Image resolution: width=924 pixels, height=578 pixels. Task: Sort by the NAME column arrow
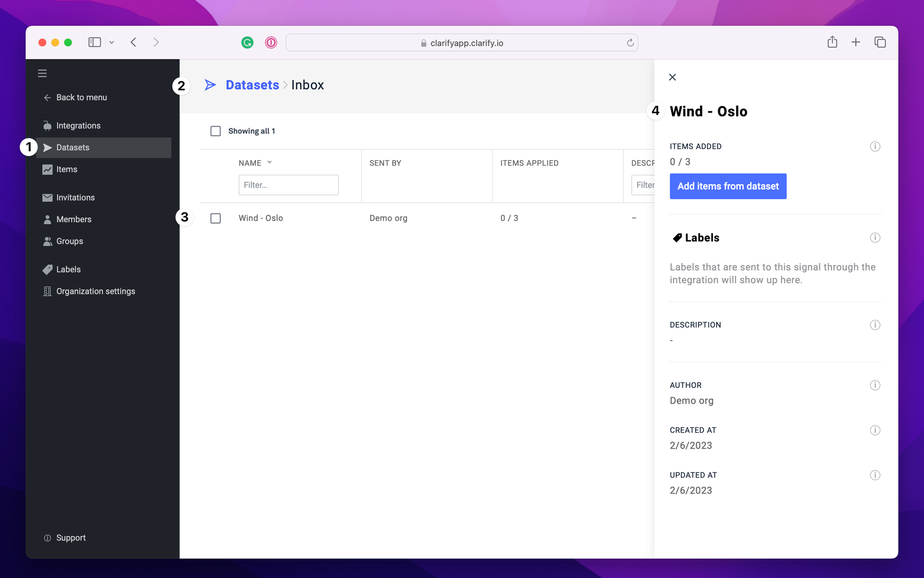point(269,163)
